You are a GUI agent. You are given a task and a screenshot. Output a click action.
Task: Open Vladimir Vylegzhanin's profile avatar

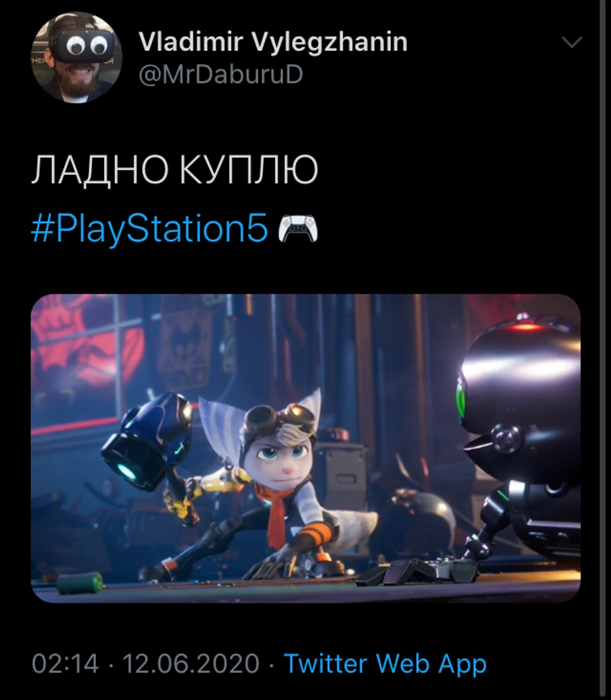77,57
